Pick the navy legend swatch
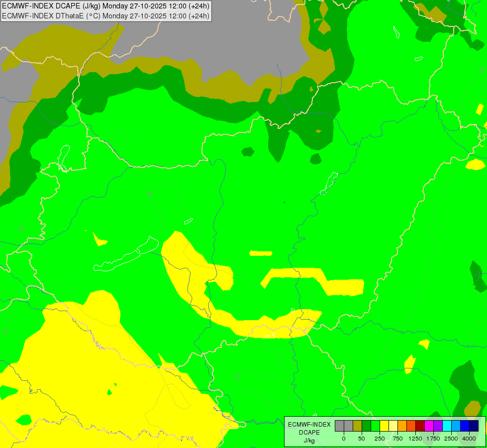The width and height of the screenshot is (487, 448). click(474, 426)
